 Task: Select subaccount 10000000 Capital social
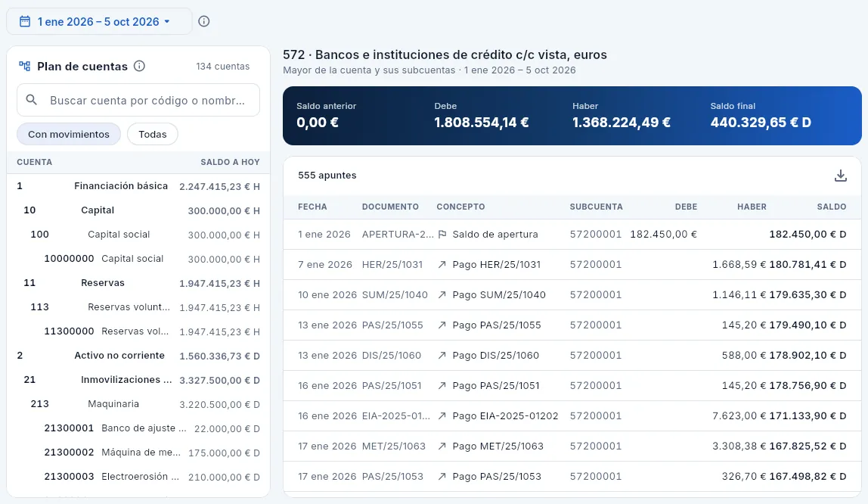[x=138, y=259]
